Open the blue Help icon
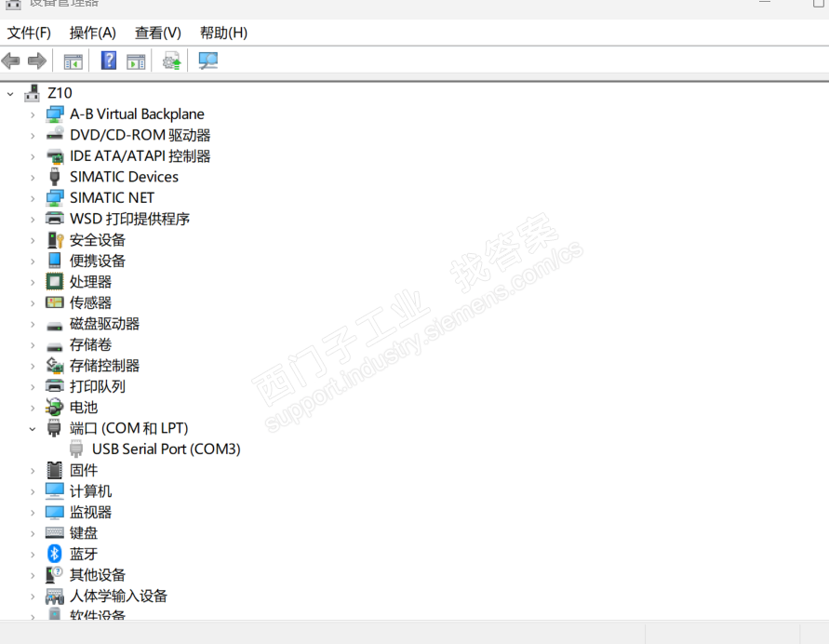Screen dimensions: 829x644 [x=108, y=60]
